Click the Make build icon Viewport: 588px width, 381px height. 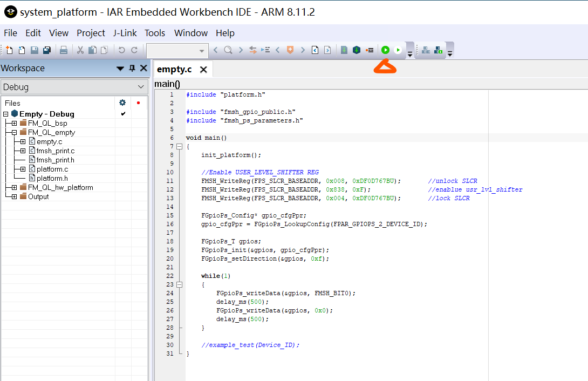click(356, 50)
